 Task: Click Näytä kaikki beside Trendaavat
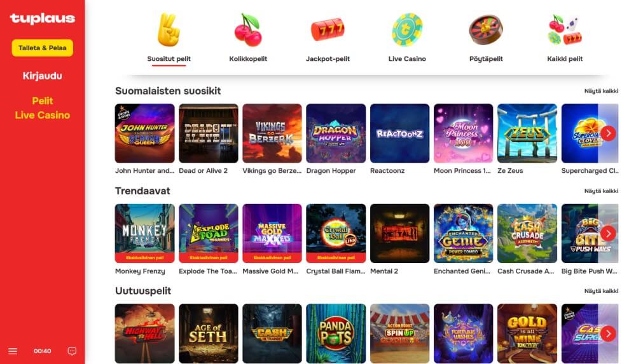coord(601,191)
